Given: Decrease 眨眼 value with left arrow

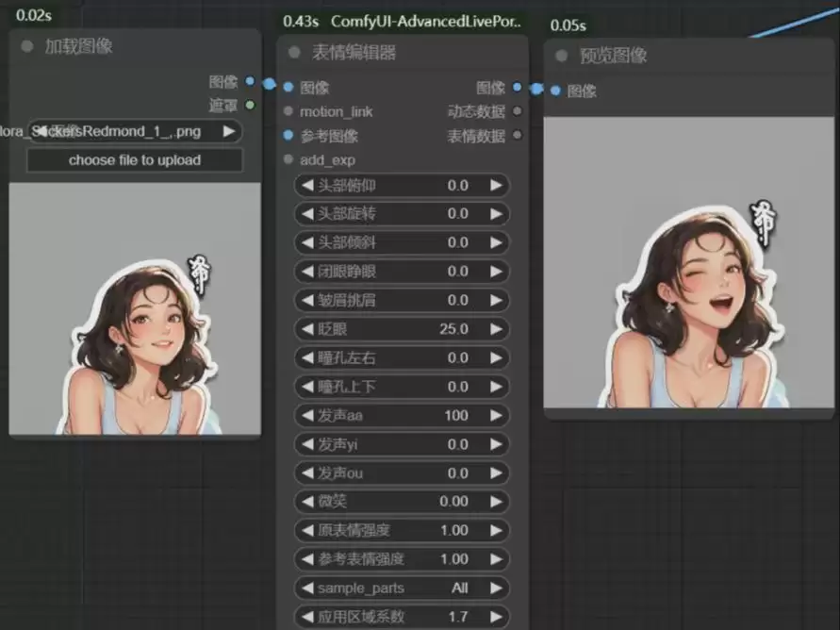Looking at the screenshot, I should (307, 329).
